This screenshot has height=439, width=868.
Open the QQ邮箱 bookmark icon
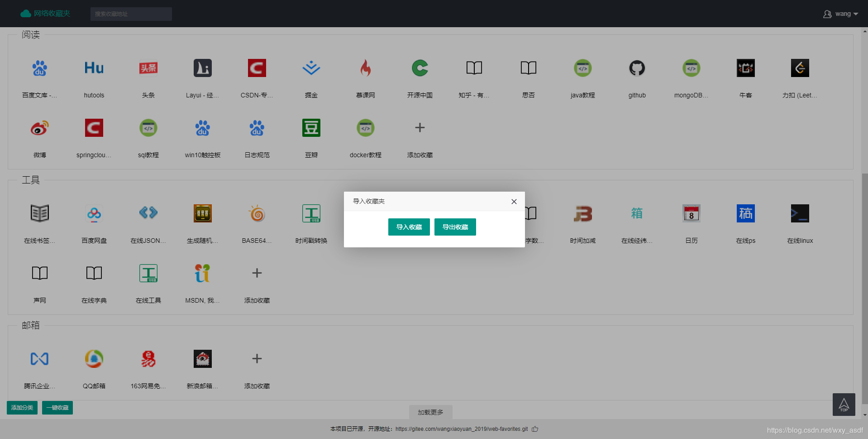tap(94, 359)
